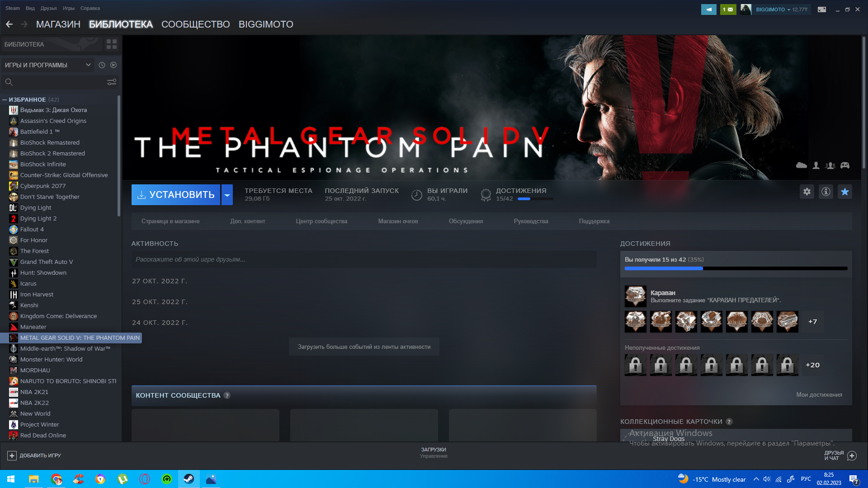Open Мои достижения link
This screenshot has width=868, height=488.
pyautogui.click(x=819, y=395)
